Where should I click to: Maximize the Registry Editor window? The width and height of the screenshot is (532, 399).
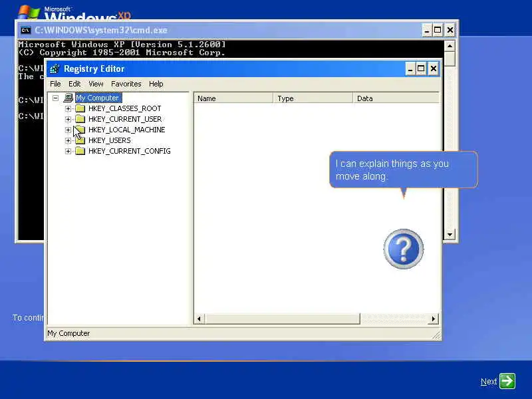coord(421,69)
